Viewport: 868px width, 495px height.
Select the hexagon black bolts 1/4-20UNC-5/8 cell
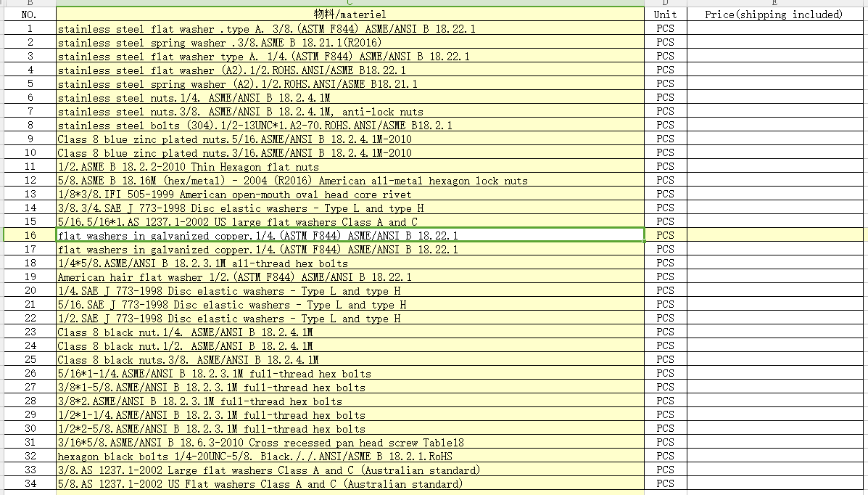click(x=350, y=457)
